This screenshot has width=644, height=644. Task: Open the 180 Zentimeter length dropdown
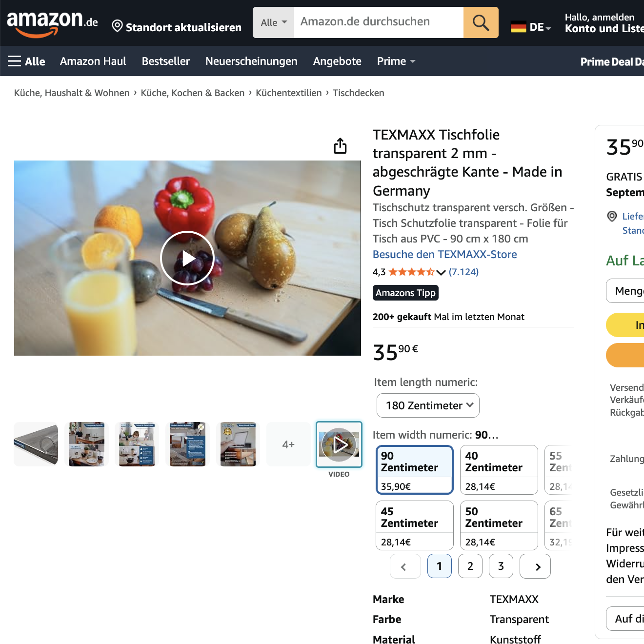tap(428, 405)
